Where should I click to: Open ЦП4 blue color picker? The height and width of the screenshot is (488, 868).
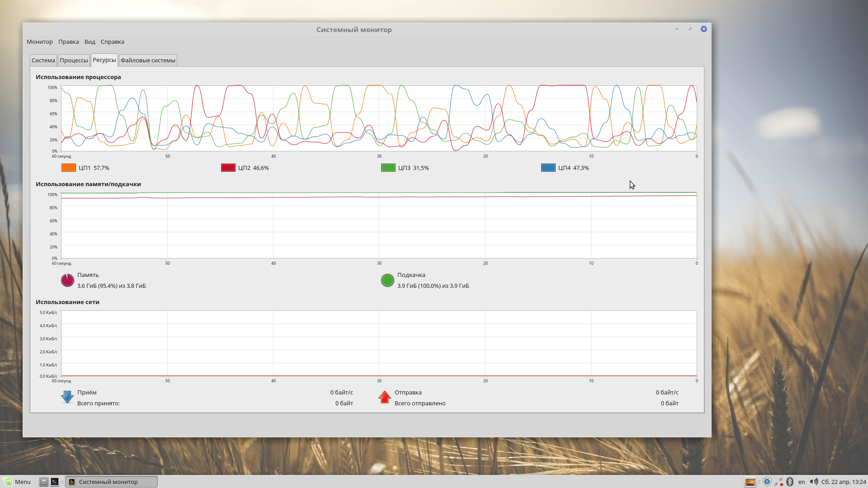[x=548, y=168]
